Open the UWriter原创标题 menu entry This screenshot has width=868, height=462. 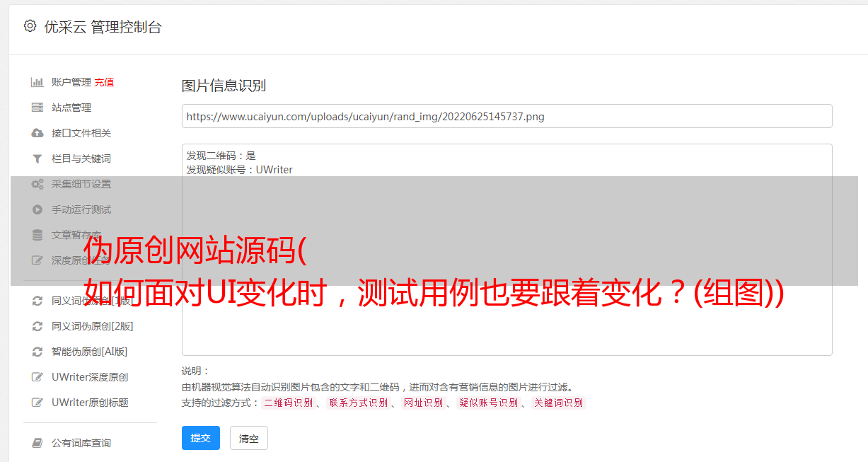click(90, 403)
